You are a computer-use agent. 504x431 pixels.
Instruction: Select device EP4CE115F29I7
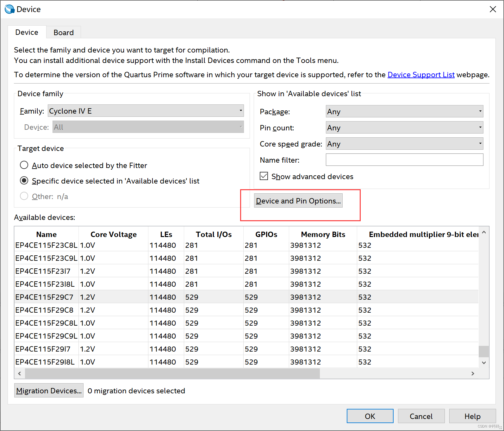pos(246,349)
